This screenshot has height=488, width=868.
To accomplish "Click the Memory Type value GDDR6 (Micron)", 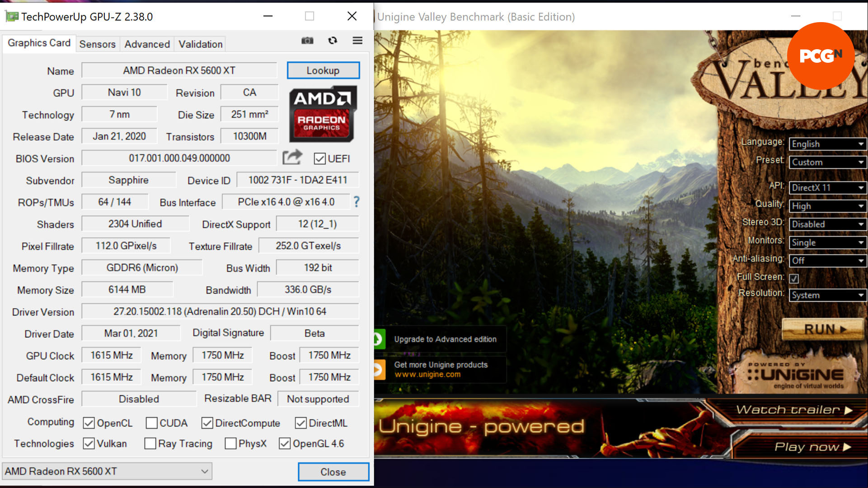I will coord(142,268).
